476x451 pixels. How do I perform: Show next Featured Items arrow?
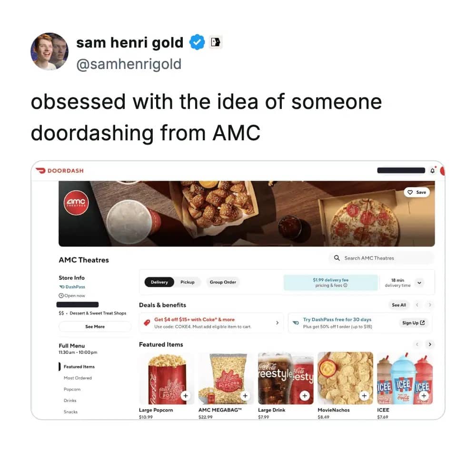(429, 344)
